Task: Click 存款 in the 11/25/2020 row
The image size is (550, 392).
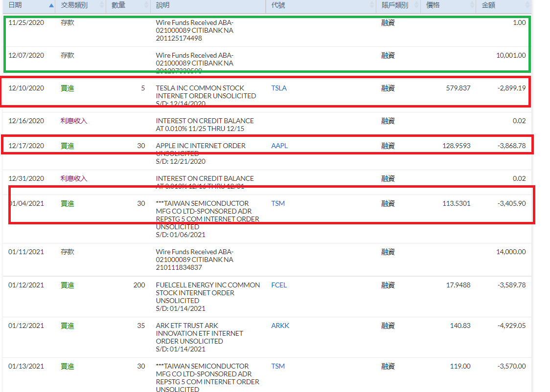Action: click(x=68, y=23)
